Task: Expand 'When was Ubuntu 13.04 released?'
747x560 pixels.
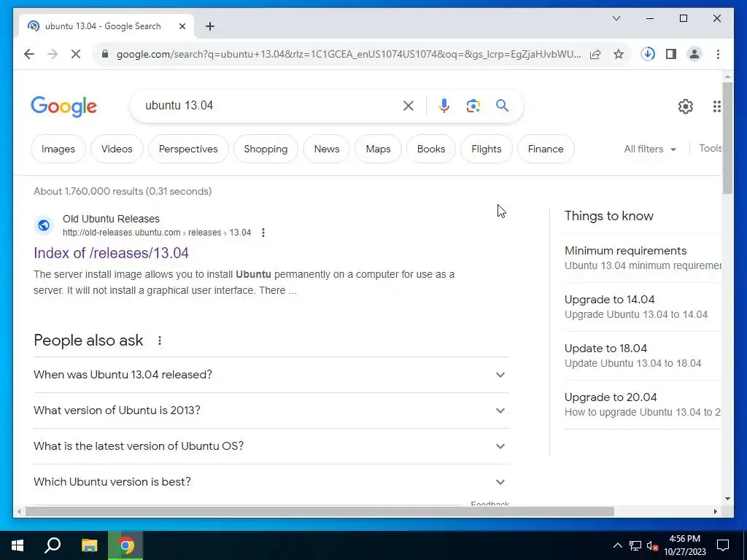Action: [271, 375]
